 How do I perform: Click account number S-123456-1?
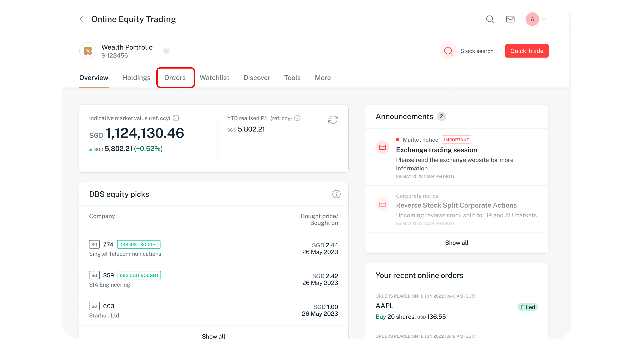pos(117,55)
